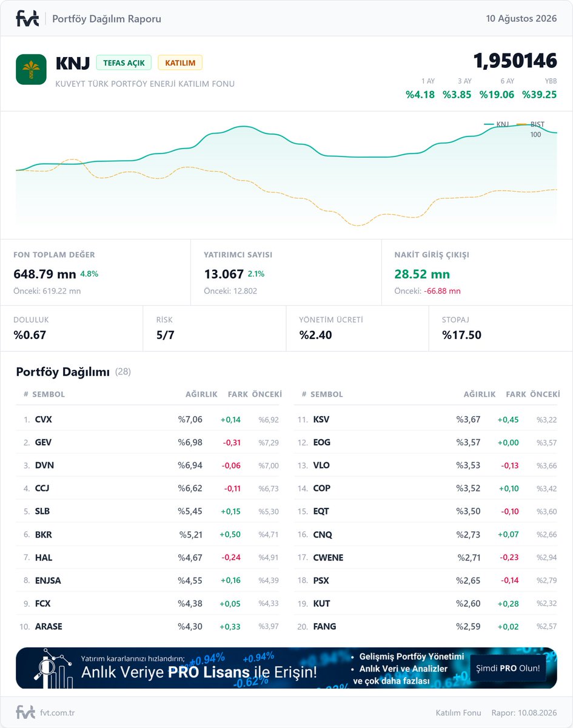Select the VLO row symbol
The height and width of the screenshot is (728, 573).
[x=321, y=465]
